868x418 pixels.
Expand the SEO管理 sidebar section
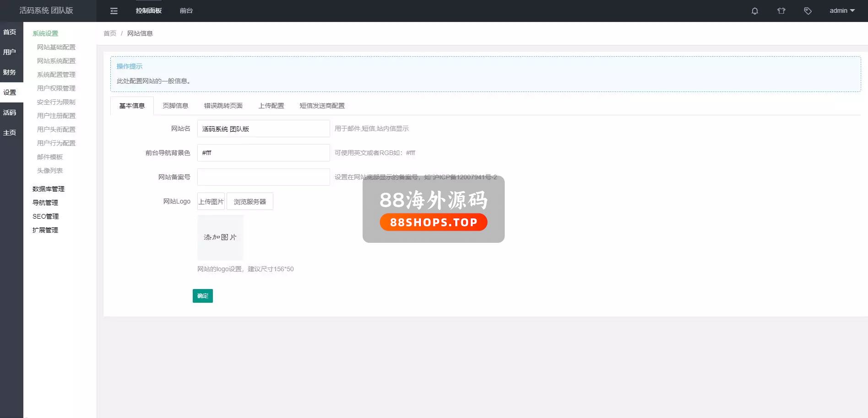[45, 216]
